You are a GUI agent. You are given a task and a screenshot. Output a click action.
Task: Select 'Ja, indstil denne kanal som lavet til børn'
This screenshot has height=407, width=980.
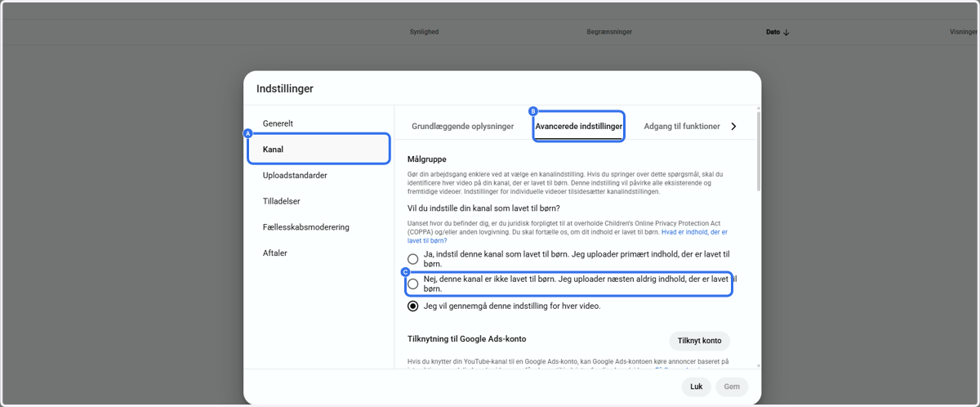click(x=413, y=259)
